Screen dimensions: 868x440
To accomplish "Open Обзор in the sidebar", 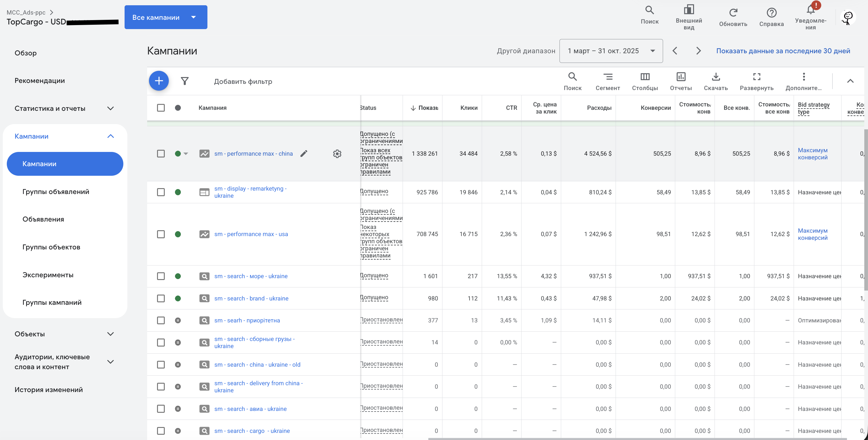I will tap(26, 53).
